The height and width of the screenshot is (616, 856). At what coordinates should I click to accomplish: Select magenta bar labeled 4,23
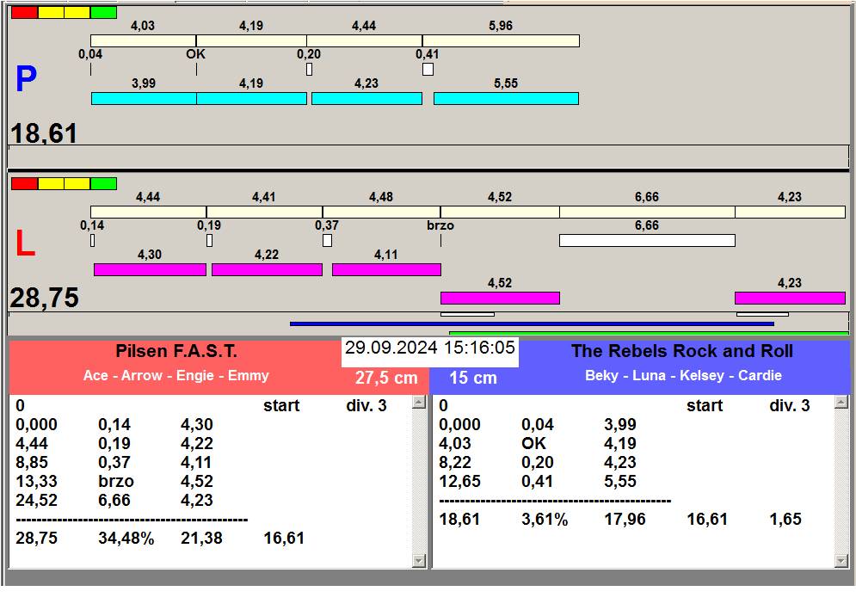(x=790, y=298)
